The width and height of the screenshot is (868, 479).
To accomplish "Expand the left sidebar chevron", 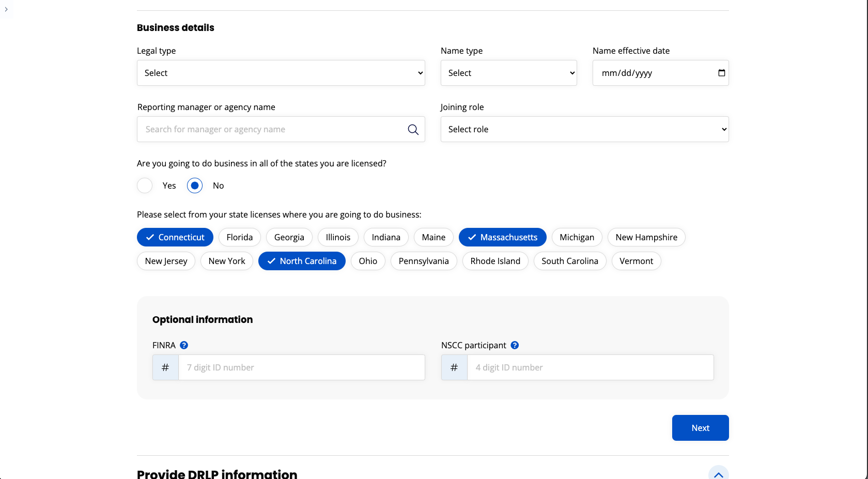I will point(6,9).
